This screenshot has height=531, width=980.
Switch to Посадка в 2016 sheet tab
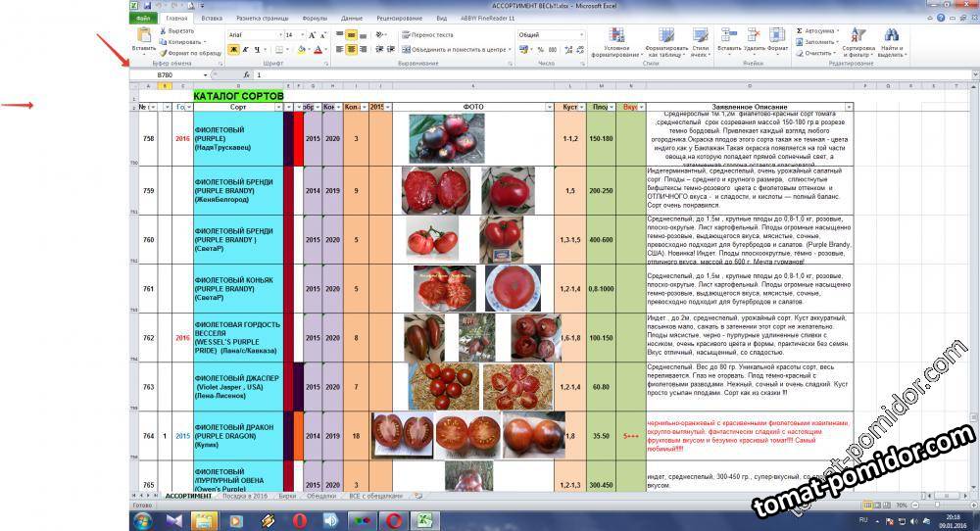(244, 496)
